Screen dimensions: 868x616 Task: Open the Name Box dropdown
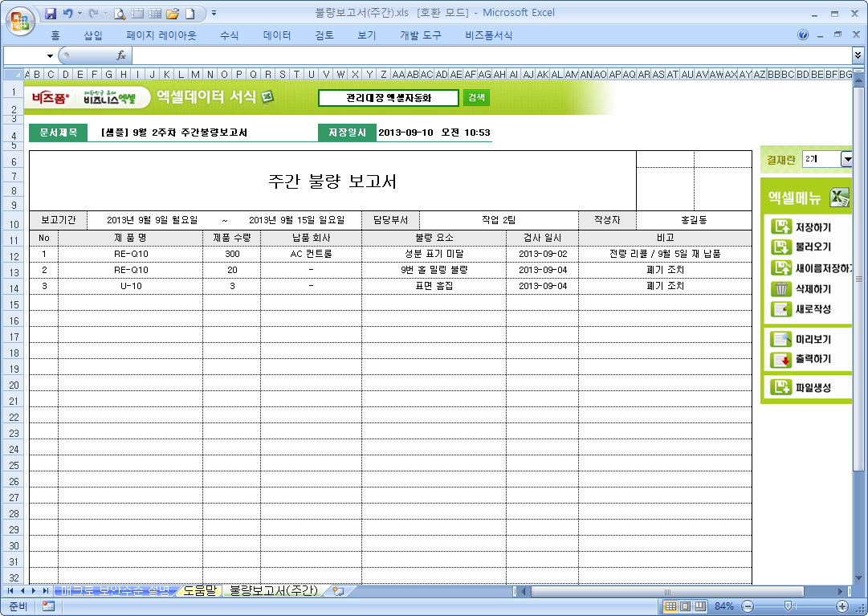(50, 56)
